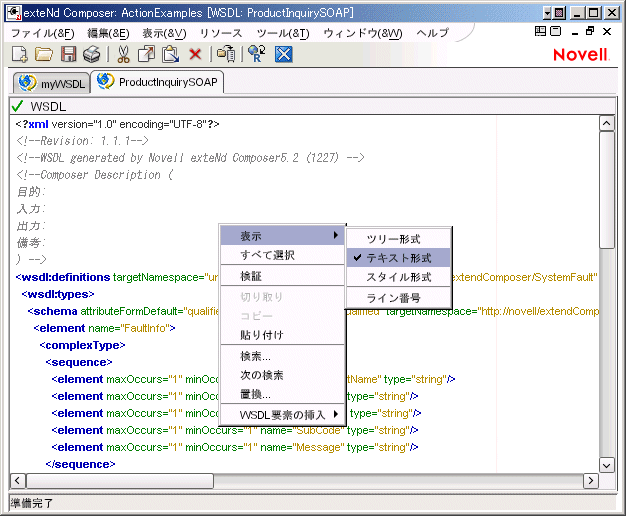Click the red X delete icon

pyautogui.click(x=195, y=54)
